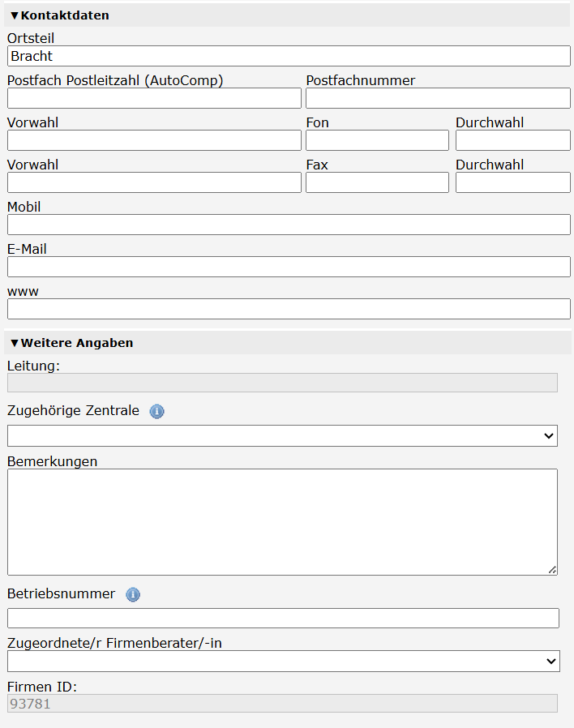
Task: Click into the Postfachnummer field
Action: click(x=438, y=98)
